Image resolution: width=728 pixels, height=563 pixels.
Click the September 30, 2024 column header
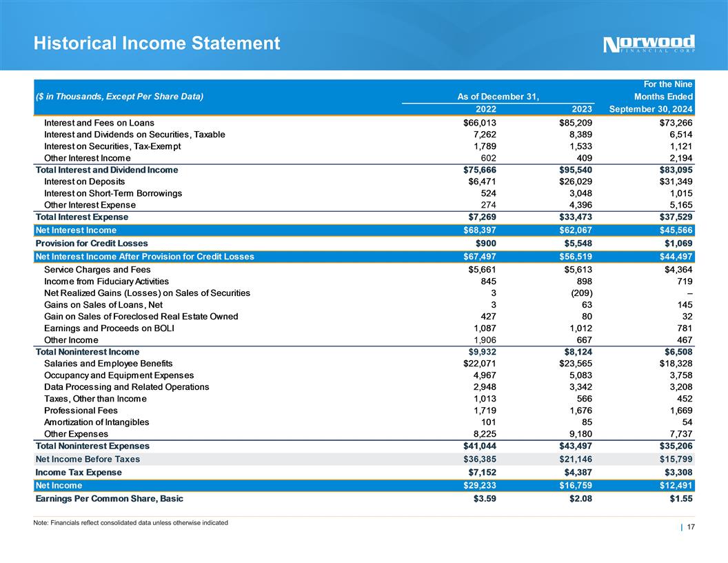pos(647,109)
